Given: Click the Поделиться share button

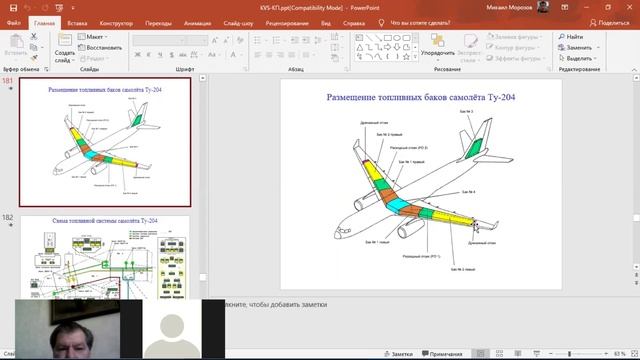Looking at the screenshot, I should 609,23.
